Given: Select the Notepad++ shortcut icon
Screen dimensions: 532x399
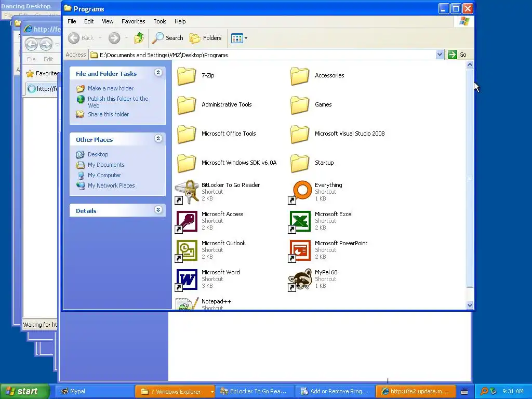Looking at the screenshot, I should (x=187, y=303).
